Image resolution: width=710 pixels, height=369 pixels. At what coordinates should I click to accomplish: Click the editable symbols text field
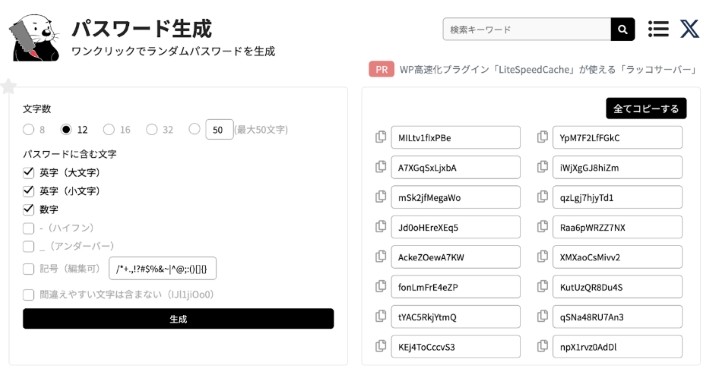pyautogui.click(x=163, y=269)
